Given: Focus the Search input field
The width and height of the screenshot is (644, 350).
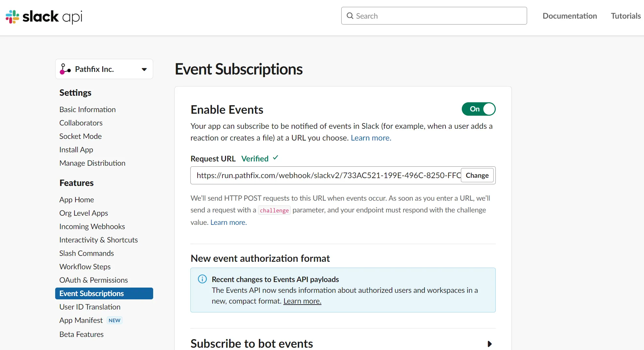Looking at the screenshot, I should point(434,16).
